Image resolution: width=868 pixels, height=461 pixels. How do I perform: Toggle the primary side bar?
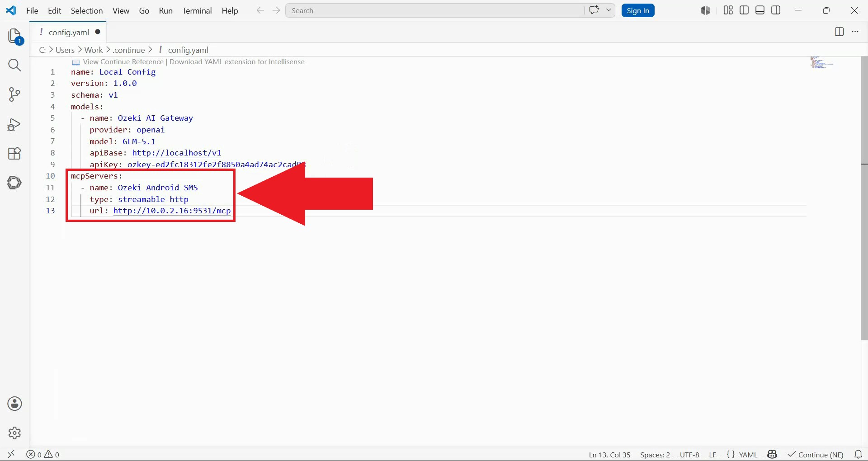click(744, 10)
